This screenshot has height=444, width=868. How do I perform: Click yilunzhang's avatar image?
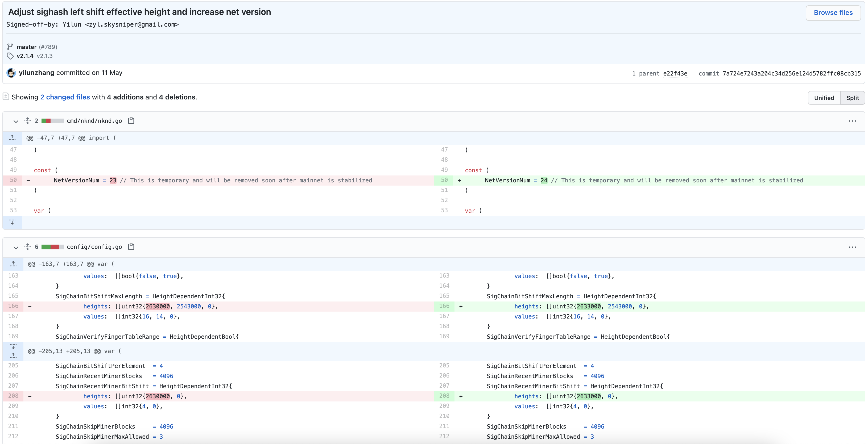point(11,73)
